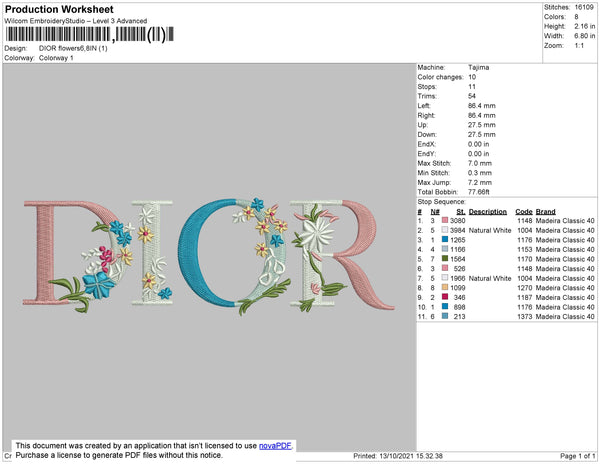Click the orange swatch for stitch count 1099
This screenshot has width=600, height=464.
445,287
